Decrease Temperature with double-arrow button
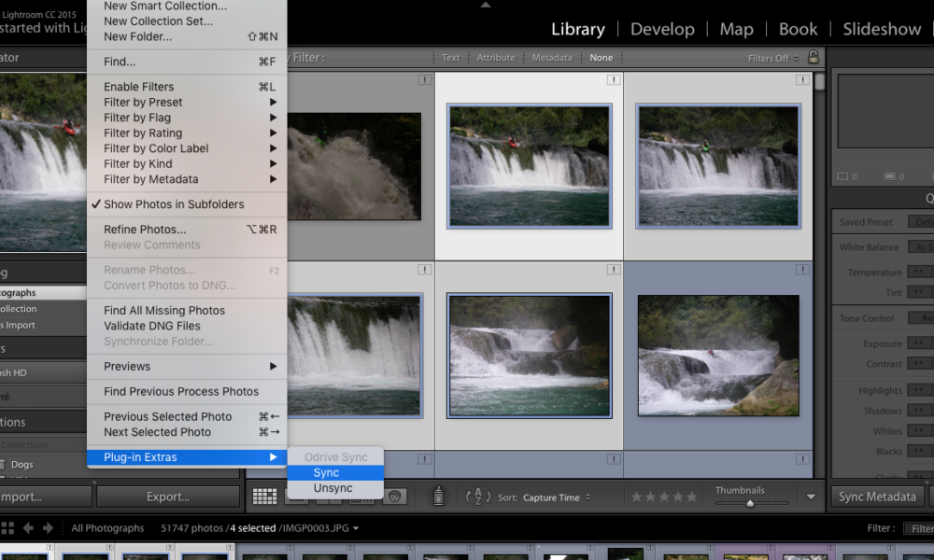The image size is (934, 560). point(918,272)
